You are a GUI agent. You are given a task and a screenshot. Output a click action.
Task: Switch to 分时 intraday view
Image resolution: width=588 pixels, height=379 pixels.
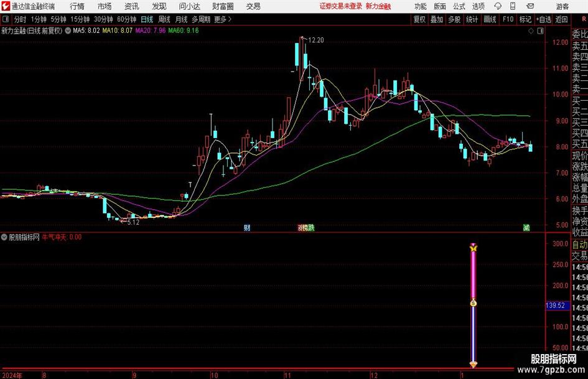(21, 19)
